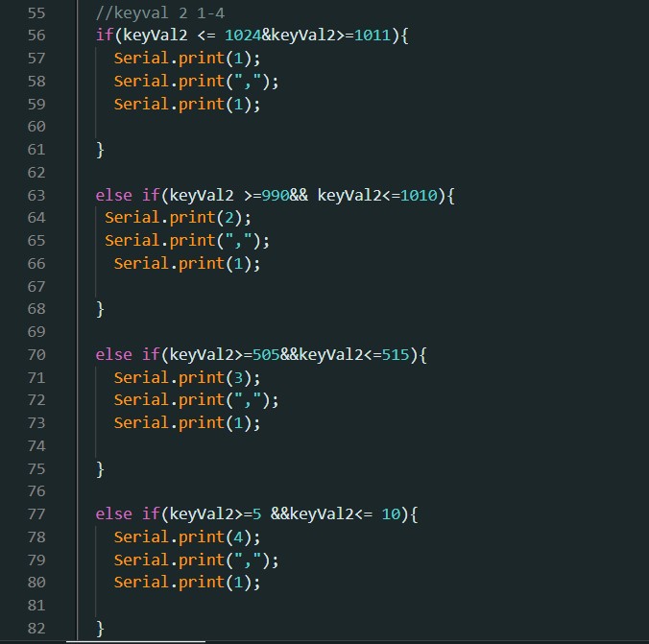The width and height of the screenshot is (649, 644).
Task: Click the "if" keyword on line 56
Action: click(105, 36)
